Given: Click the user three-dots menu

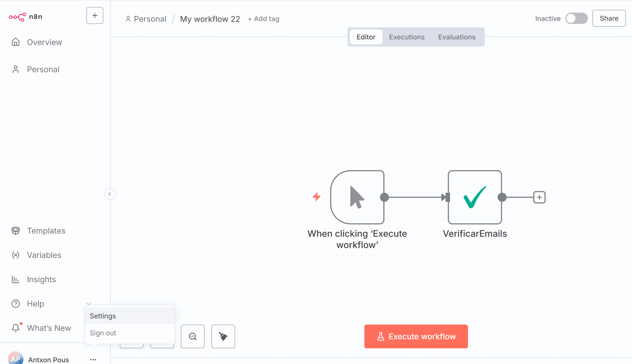Looking at the screenshot, I should click(x=93, y=360).
